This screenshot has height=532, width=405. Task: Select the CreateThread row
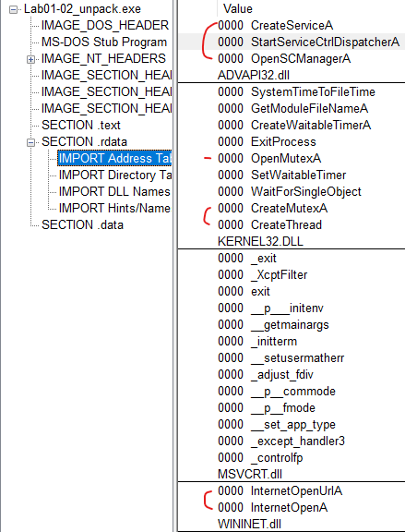pyautogui.click(x=292, y=225)
